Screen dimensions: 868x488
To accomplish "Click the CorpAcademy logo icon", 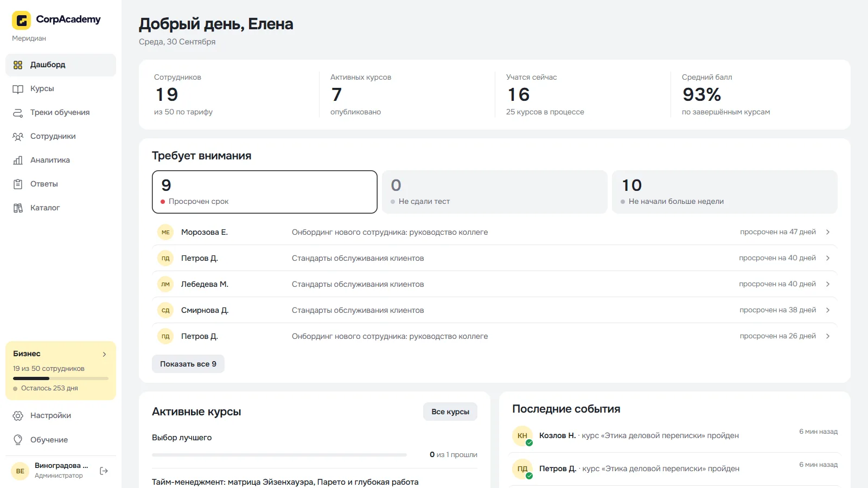I will click(22, 21).
